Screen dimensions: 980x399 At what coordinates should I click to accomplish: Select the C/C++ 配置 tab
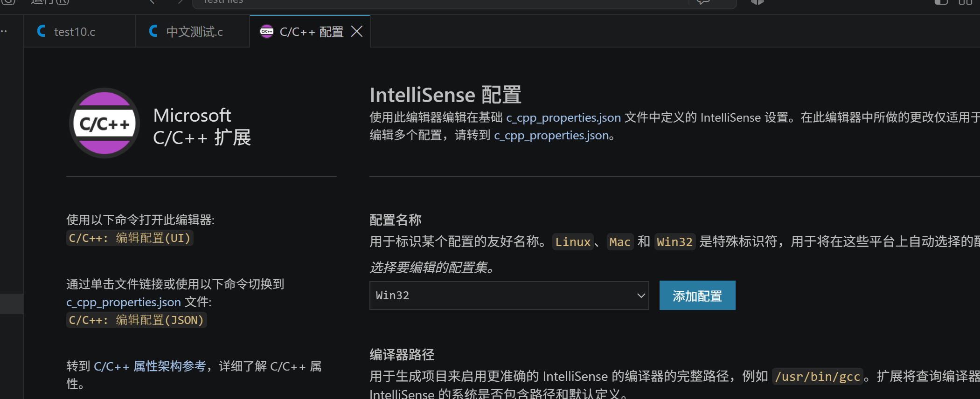pyautogui.click(x=310, y=32)
